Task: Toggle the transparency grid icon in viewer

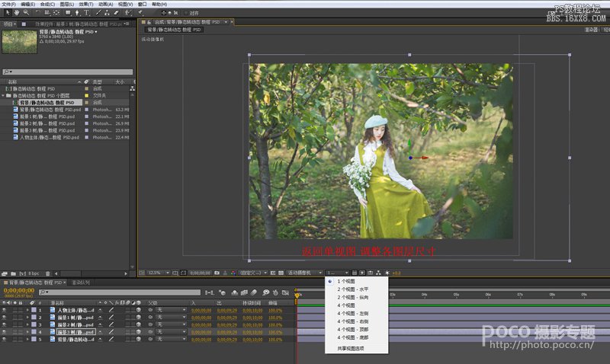Action: coord(281,273)
